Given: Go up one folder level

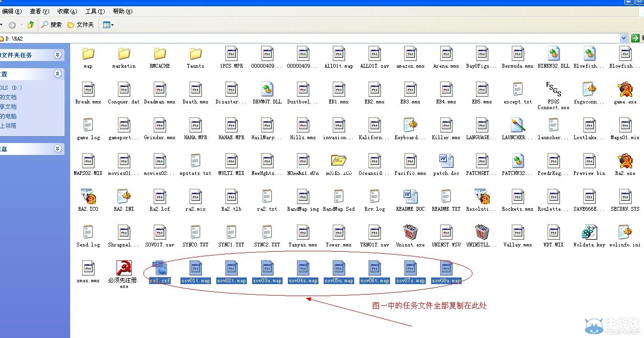Looking at the screenshot, I should click(x=31, y=24).
